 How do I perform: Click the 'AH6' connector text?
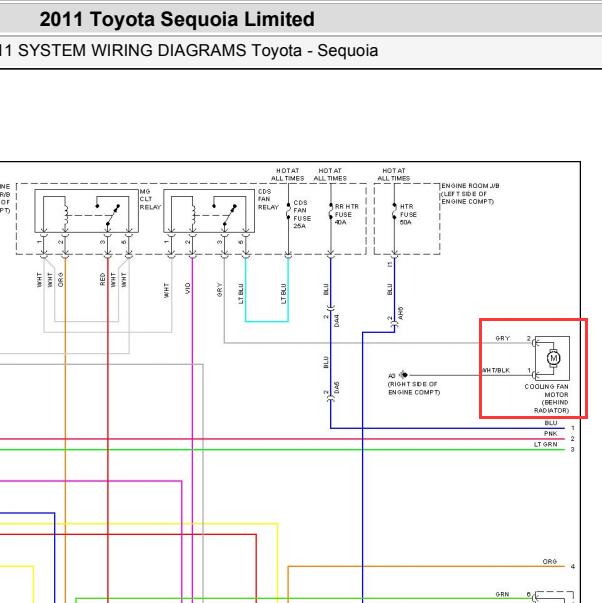click(401, 313)
